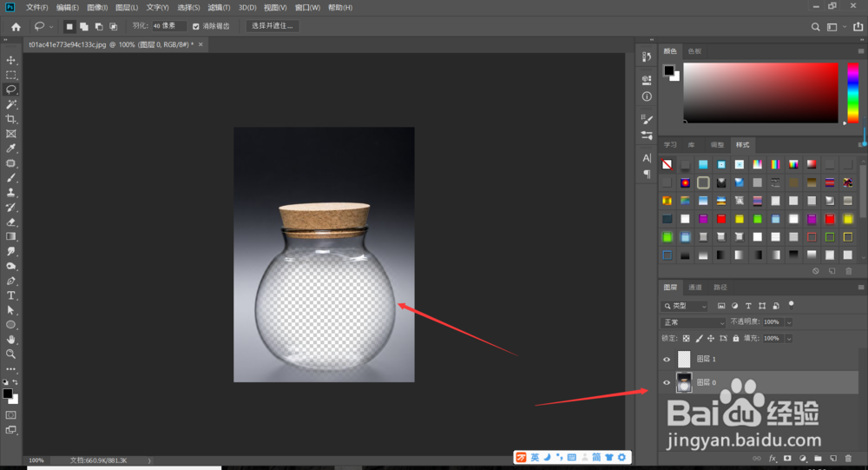The height and width of the screenshot is (470, 868).
Task: Hide 图层 1 using its eye icon
Action: pos(667,359)
